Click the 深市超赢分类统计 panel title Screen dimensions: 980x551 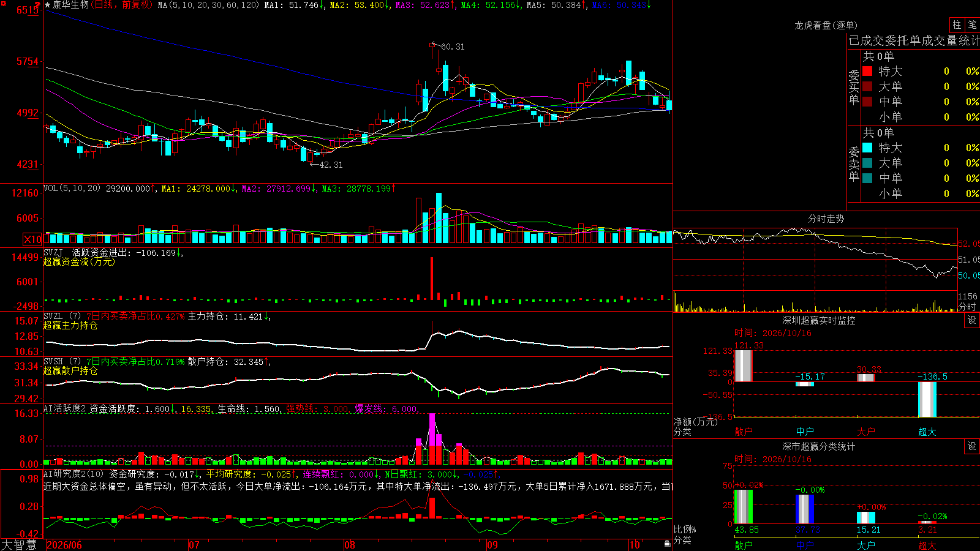pyautogui.click(x=819, y=446)
